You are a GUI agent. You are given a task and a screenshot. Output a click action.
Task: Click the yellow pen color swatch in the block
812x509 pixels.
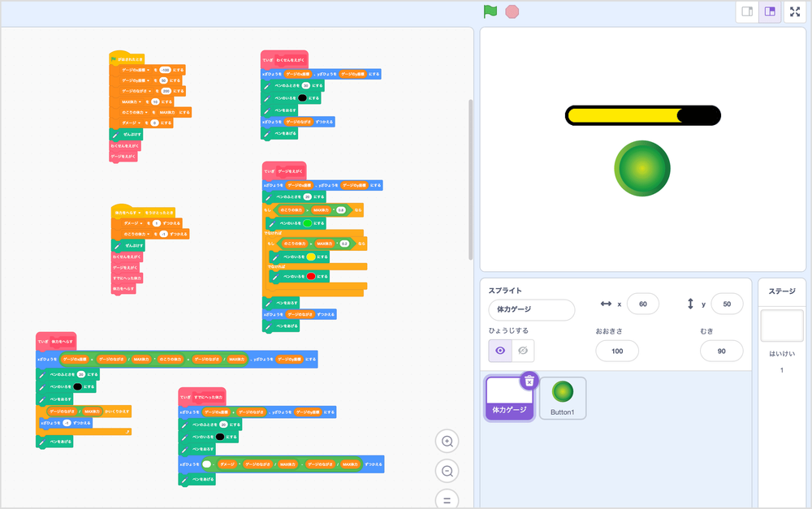coord(310,257)
